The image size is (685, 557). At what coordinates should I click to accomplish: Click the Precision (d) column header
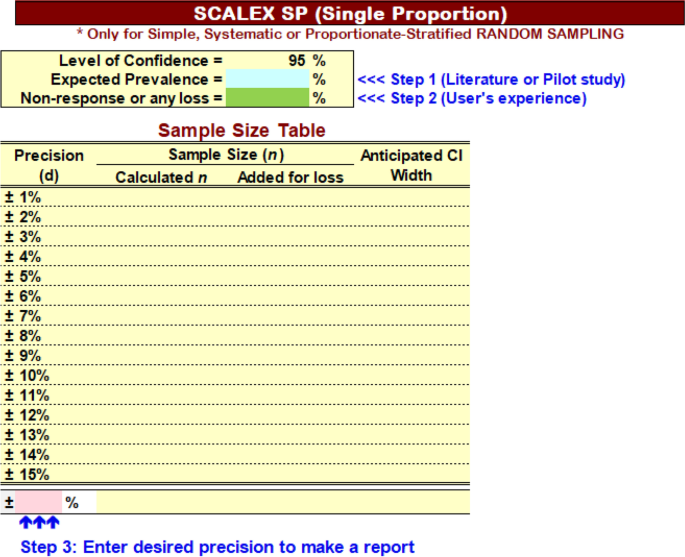tap(48, 166)
